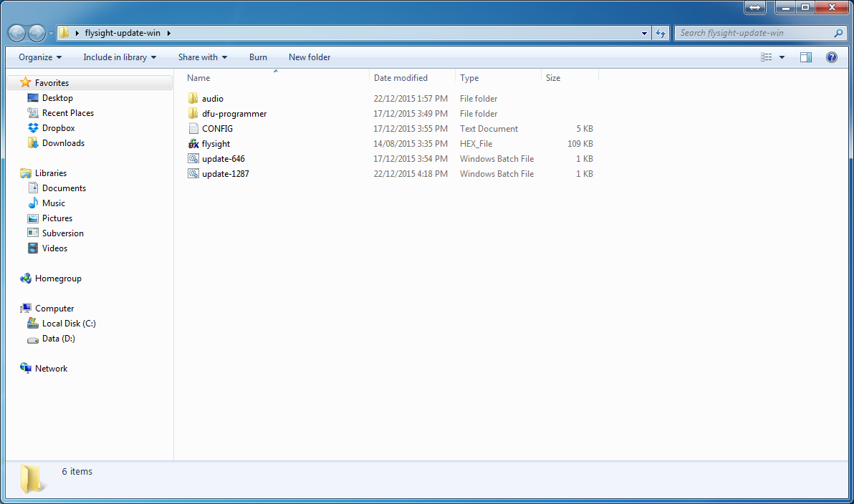Open the change view options arrow
Image resolution: width=854 pixels, height=504 pixels.
pos(782,57)
